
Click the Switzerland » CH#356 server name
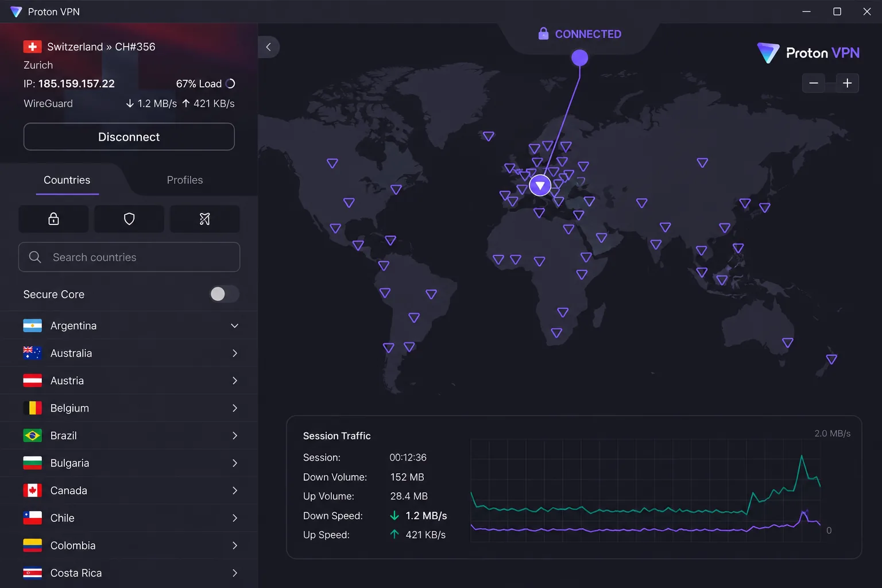point(101,47)
